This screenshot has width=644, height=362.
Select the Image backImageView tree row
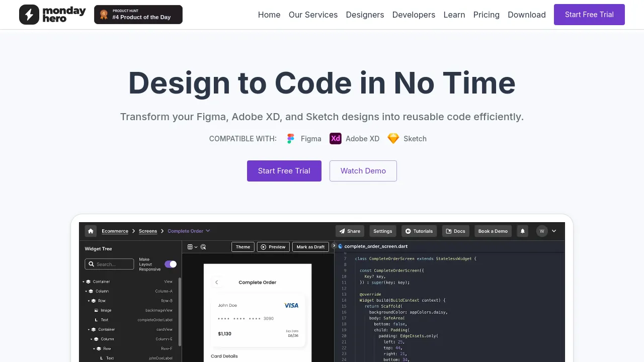133,310
